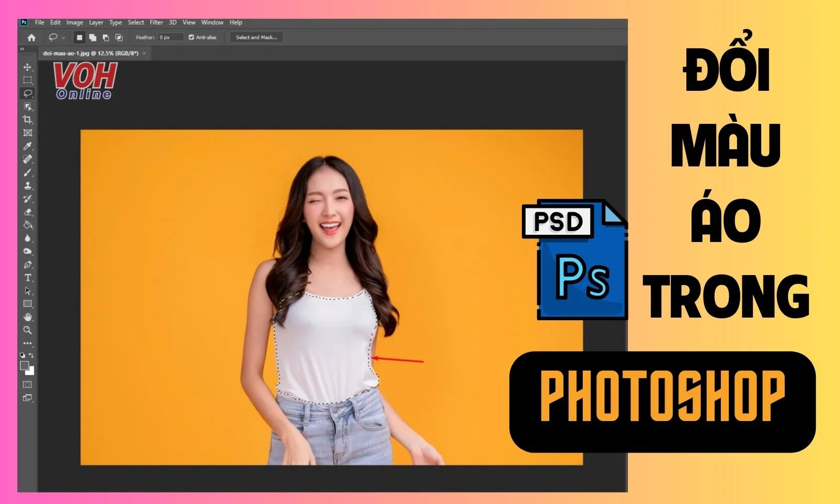Screen dimensions: 840x504
Task: Open the foreground color swatch
Action: [x=24, y=365]
